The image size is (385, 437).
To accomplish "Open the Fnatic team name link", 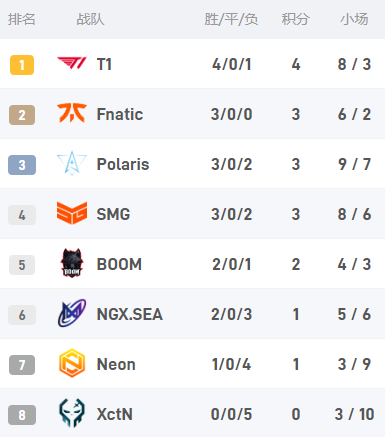I will pyautogui.click(x=120, y=114).
